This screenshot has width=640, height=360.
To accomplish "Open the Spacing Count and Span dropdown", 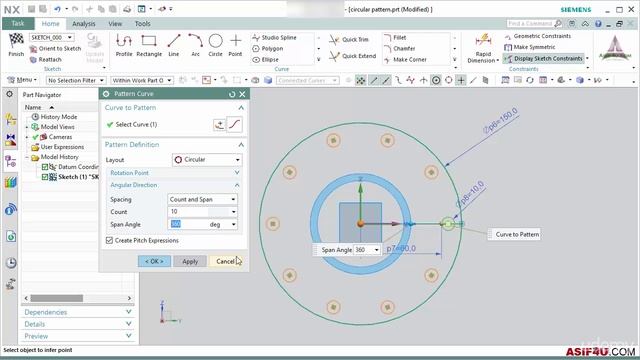I will click(x=202, y=199).
